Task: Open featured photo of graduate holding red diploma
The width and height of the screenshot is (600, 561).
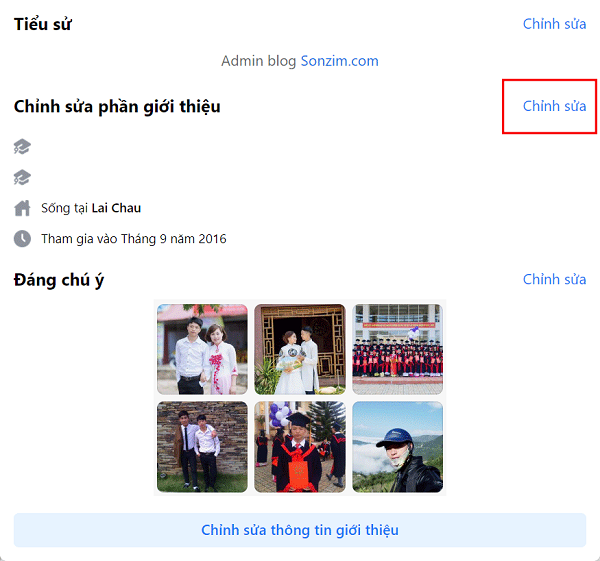Action: coord(300,447)
